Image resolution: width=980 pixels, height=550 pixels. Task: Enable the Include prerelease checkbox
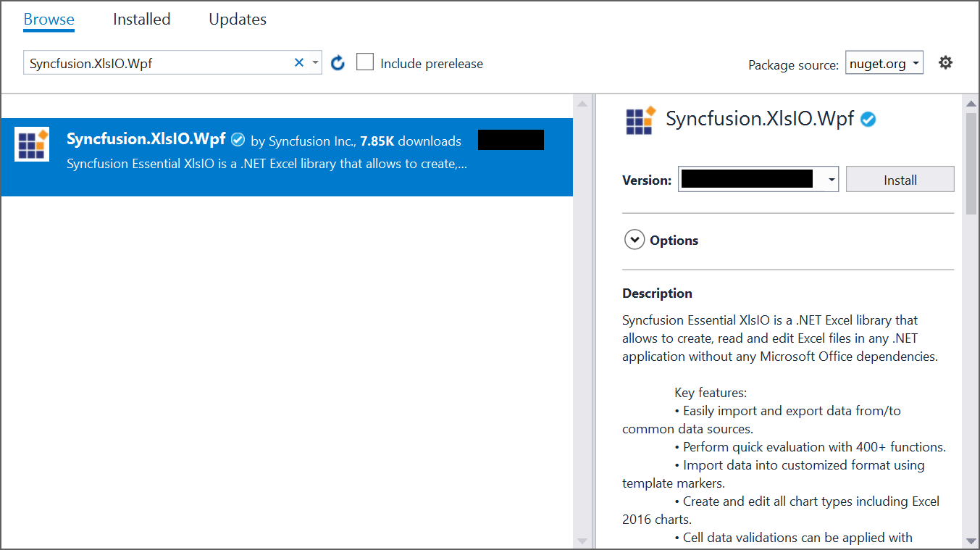tap(365, 62)
